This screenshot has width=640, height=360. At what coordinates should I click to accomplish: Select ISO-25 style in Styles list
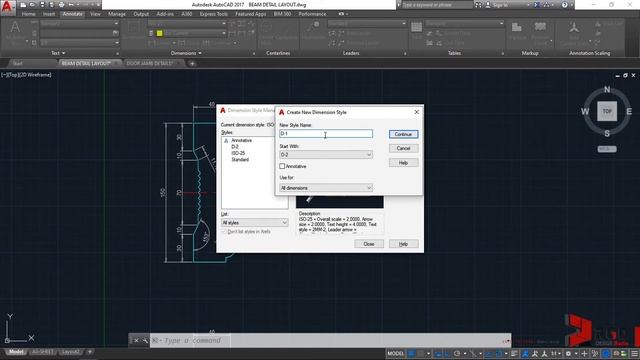(x=238, y=153)
